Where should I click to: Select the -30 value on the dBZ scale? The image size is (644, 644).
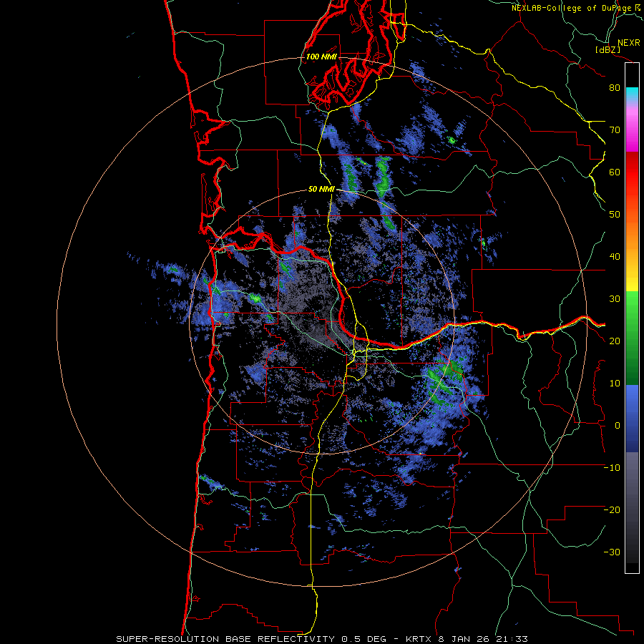612,552
